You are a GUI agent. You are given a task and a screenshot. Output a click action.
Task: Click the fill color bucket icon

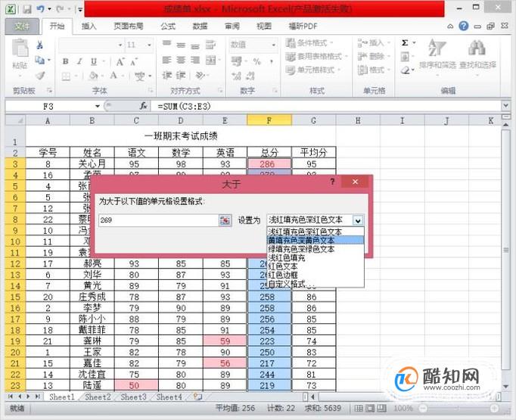pos(93,76)
